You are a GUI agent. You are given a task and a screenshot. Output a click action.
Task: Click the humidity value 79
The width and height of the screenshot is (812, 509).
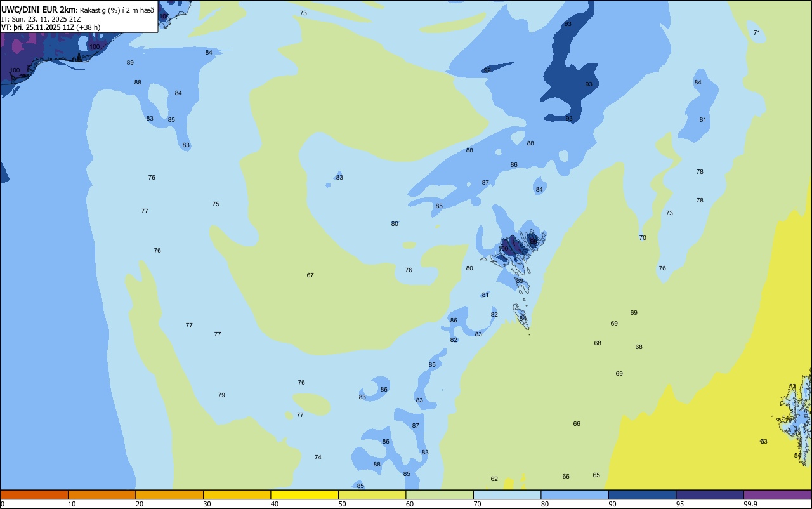point(221,395)
